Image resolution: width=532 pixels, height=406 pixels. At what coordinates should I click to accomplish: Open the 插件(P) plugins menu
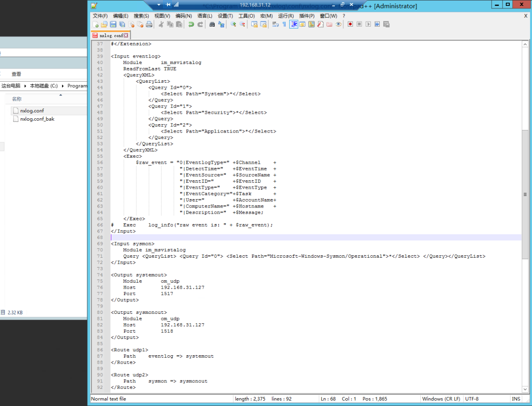[x=306, y=16]
